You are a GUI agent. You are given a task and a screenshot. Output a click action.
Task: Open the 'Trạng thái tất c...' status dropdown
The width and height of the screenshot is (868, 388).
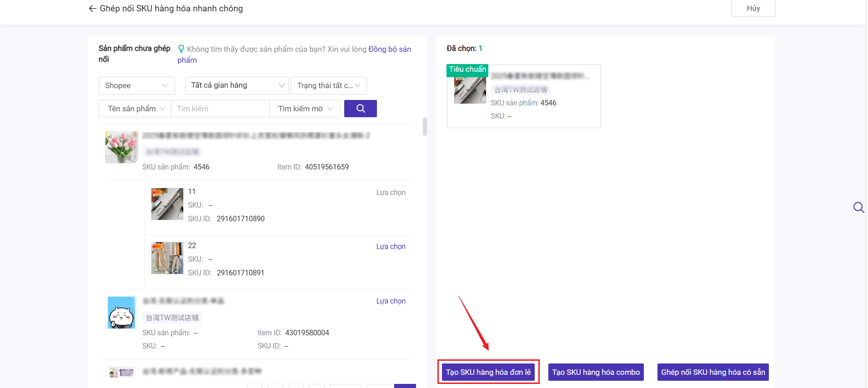328,85
